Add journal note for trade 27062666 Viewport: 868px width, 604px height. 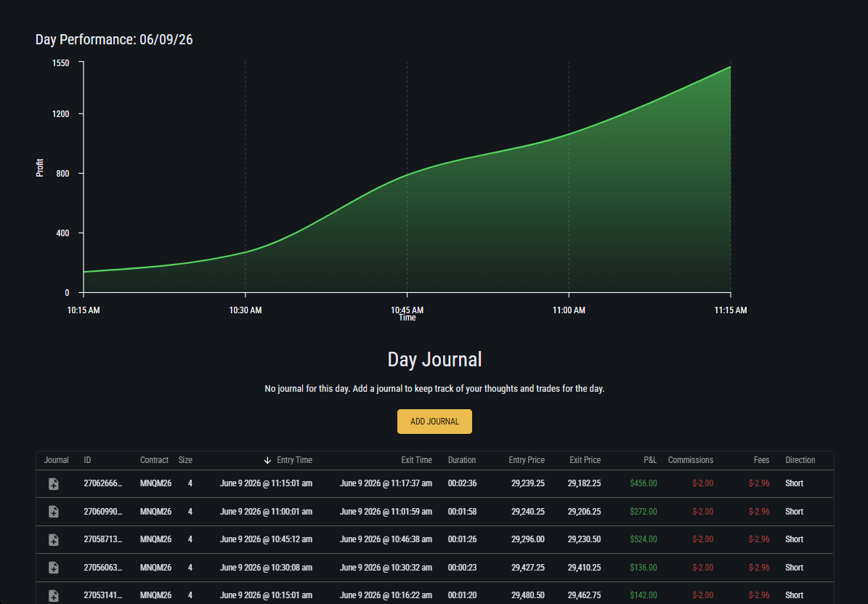(54, 484)
